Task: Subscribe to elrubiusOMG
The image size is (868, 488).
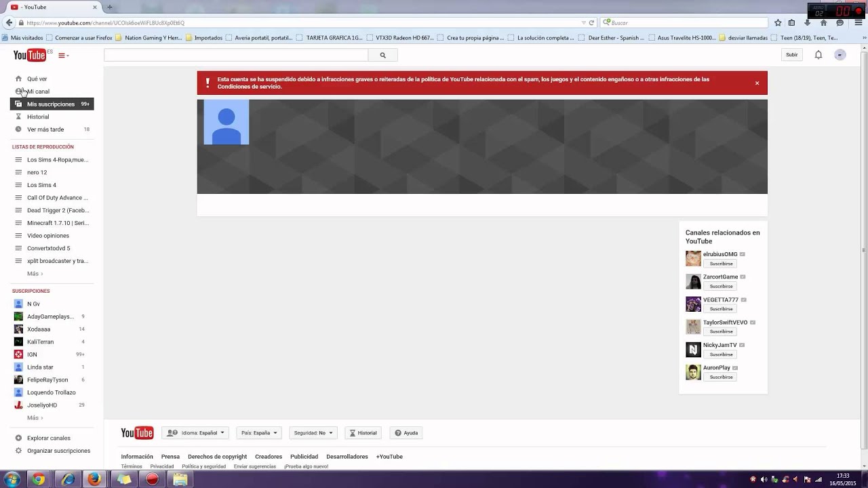Action: coord(721,264)
